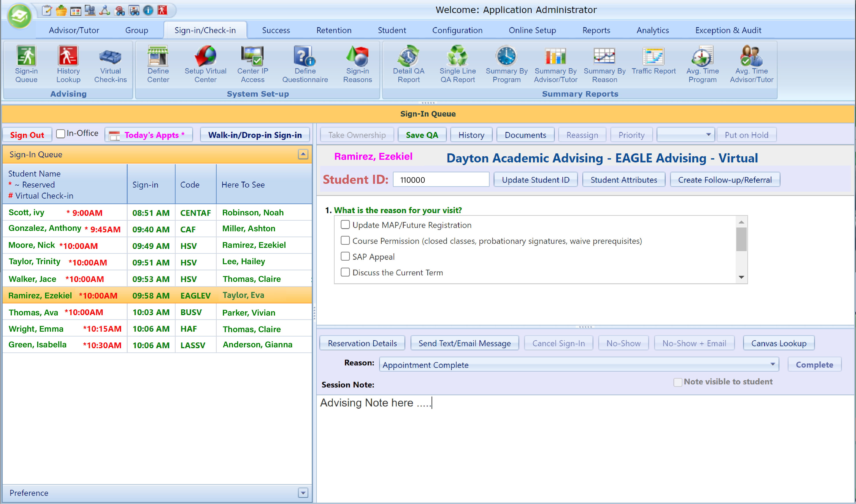
Task: Click the blue information circle icon
Action: coord(148,11)
